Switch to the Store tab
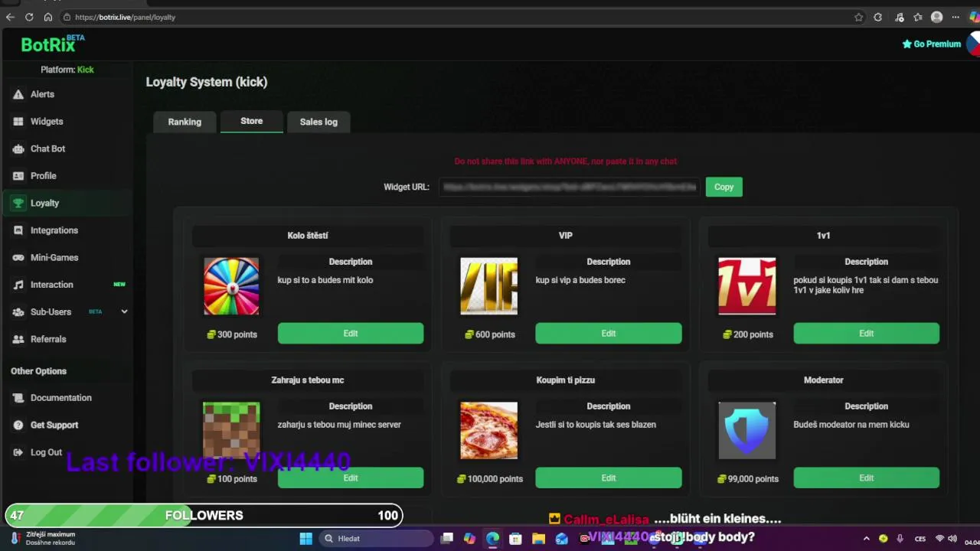Viewport: 980px width, 551px height. point(251,121)
